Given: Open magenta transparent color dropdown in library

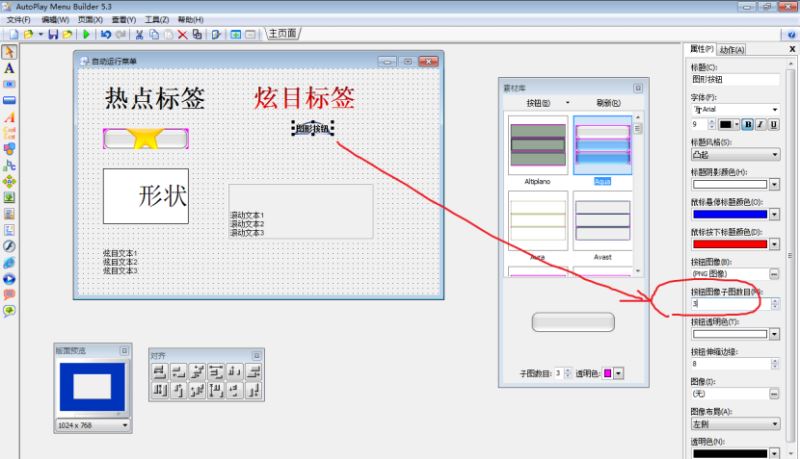Looking at the screenshot, I should (619, 373).
